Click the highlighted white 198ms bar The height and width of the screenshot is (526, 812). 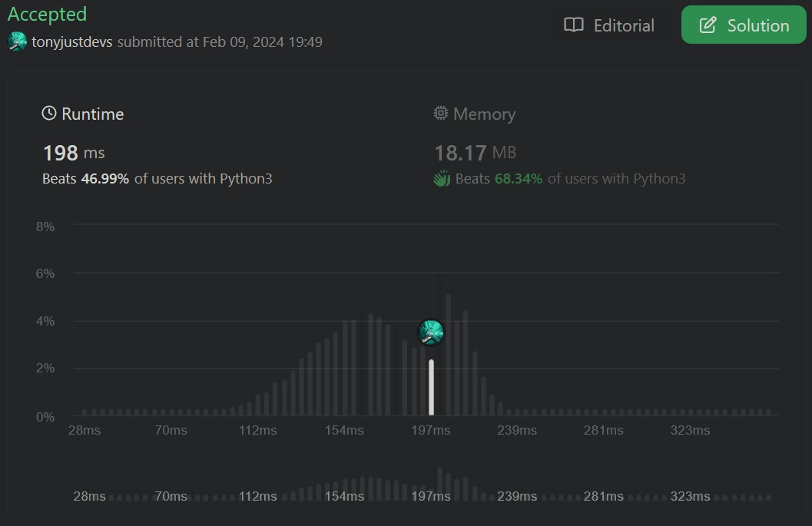pos(431,387)
